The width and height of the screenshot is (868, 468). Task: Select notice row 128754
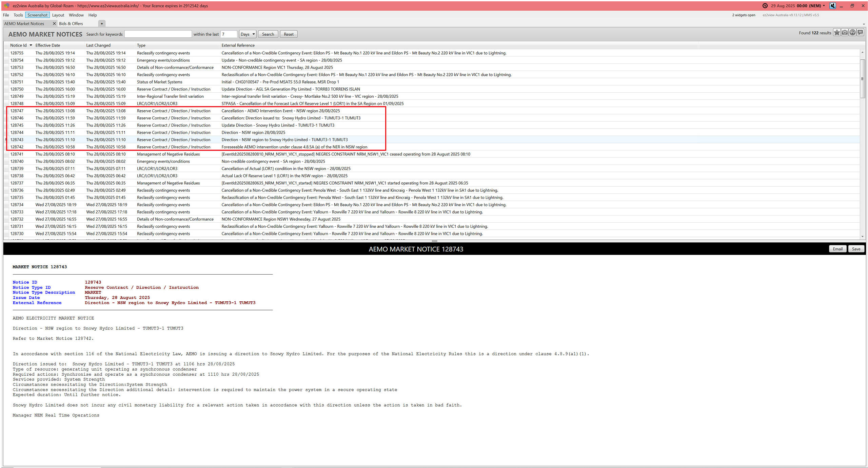pos(432,60)
